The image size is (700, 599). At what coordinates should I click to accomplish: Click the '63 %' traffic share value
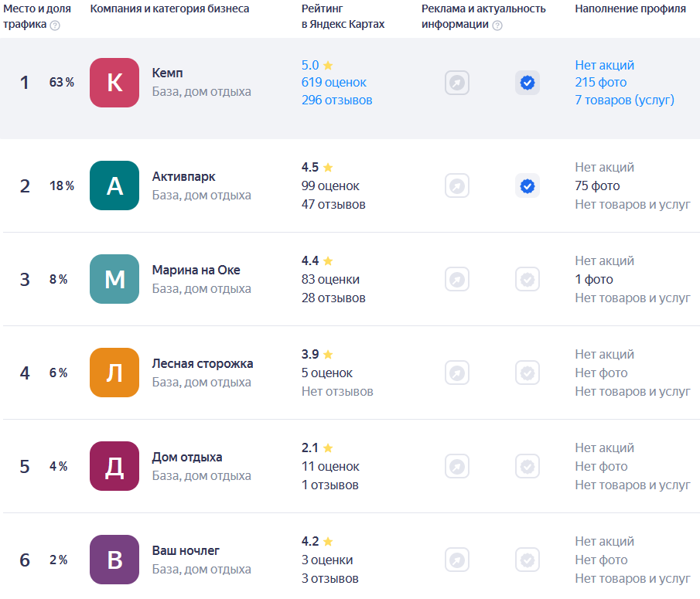coord(62,83)
